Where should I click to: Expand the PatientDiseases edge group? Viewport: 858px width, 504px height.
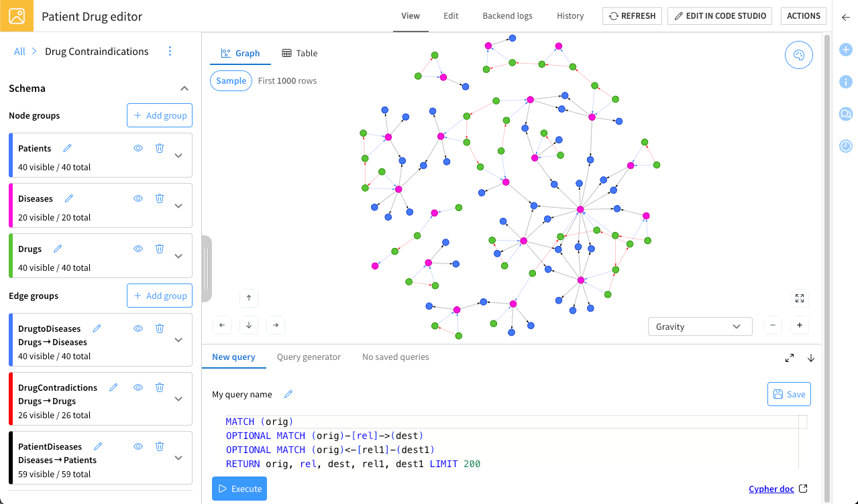tap(178, 458)
